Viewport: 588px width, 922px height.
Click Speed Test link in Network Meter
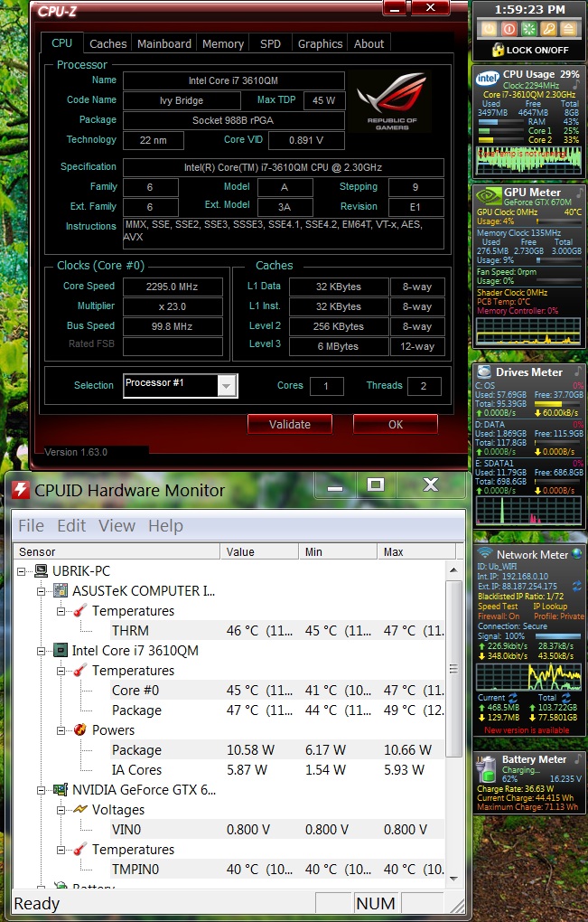(498, 607)
